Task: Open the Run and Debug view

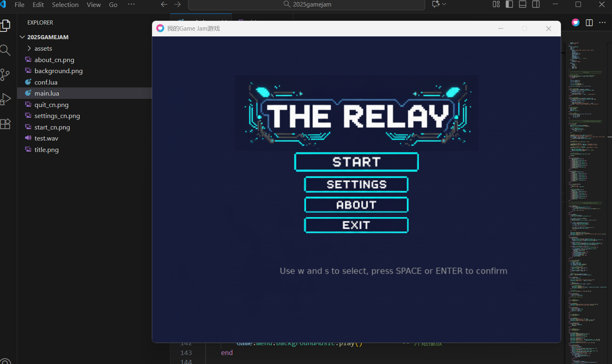Action: click(5, 99)
